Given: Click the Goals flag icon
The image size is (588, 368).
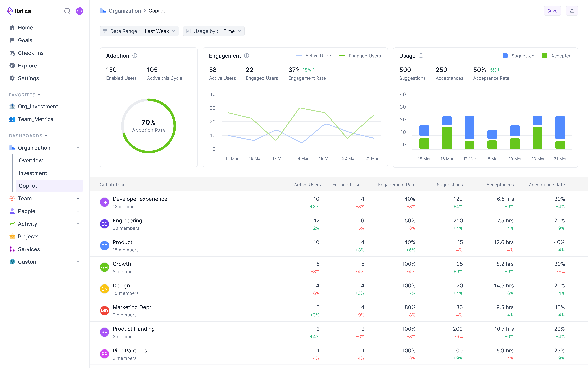Looking at the screenshot, I should 12,40.
